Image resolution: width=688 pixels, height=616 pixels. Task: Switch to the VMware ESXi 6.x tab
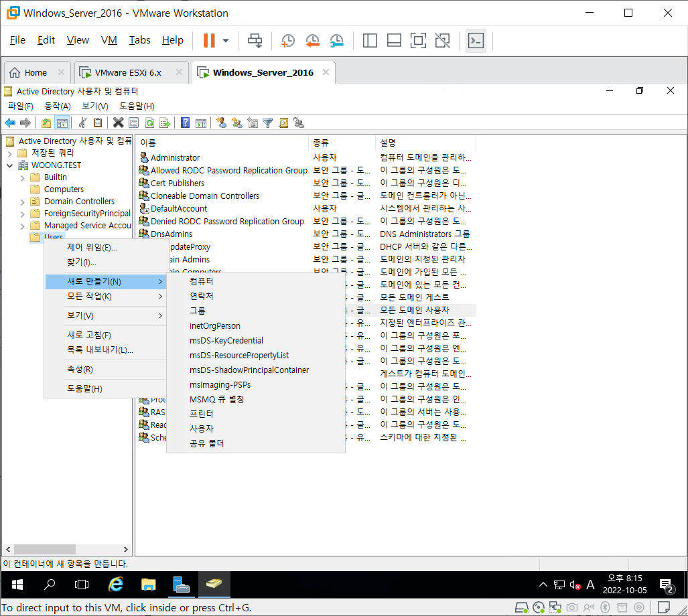pos(128,72)
